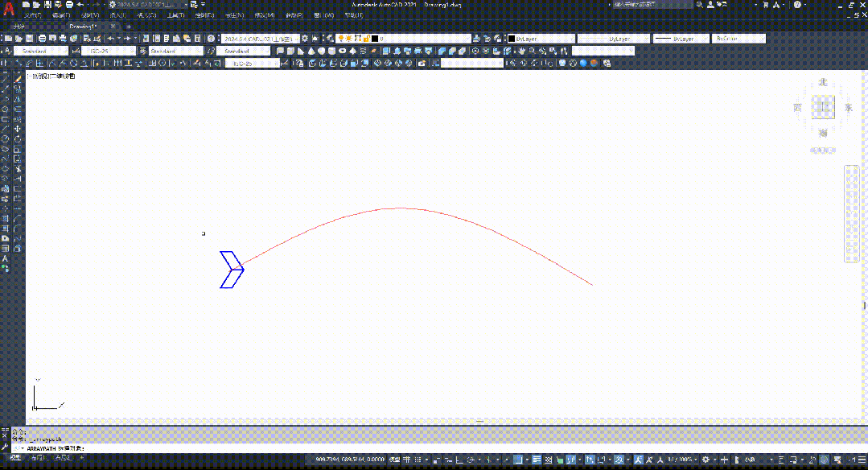Click the Help question mark icon in the standard toolbar

click(x=211, y=39)
